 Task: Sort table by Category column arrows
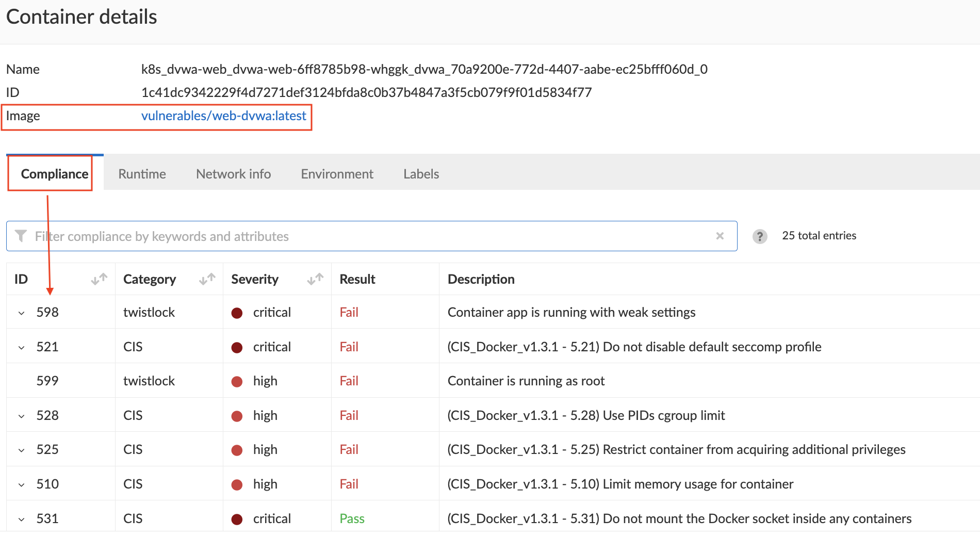pos(207,279)
